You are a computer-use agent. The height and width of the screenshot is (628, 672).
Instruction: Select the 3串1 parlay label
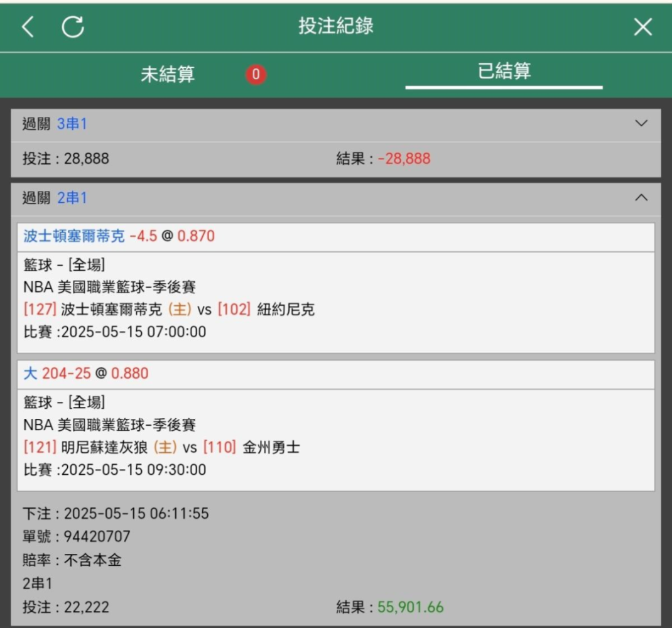72,124
